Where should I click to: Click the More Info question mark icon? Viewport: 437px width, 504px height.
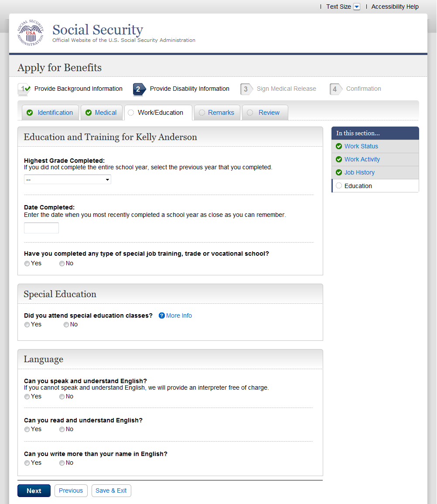161,315
